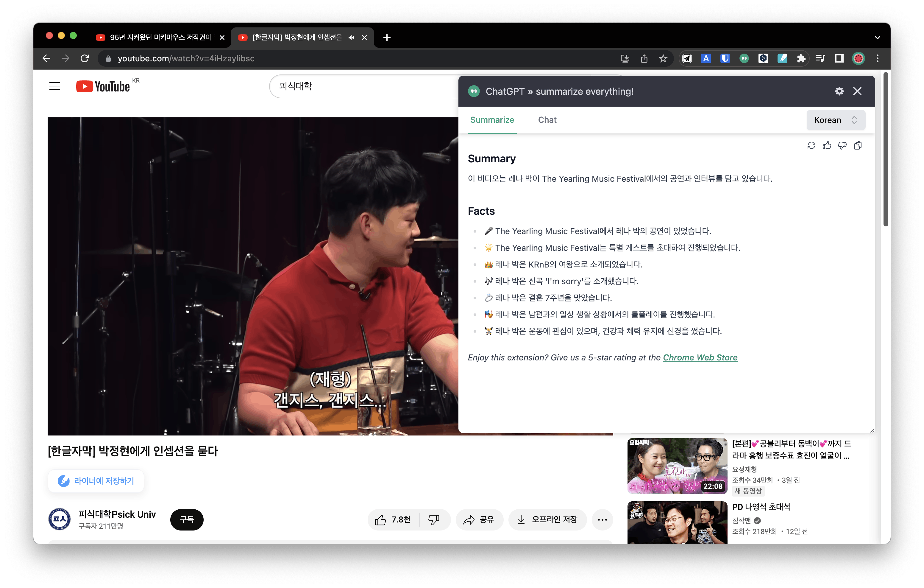Open the 22:08 recommended video thumbnail

point(677,466)
